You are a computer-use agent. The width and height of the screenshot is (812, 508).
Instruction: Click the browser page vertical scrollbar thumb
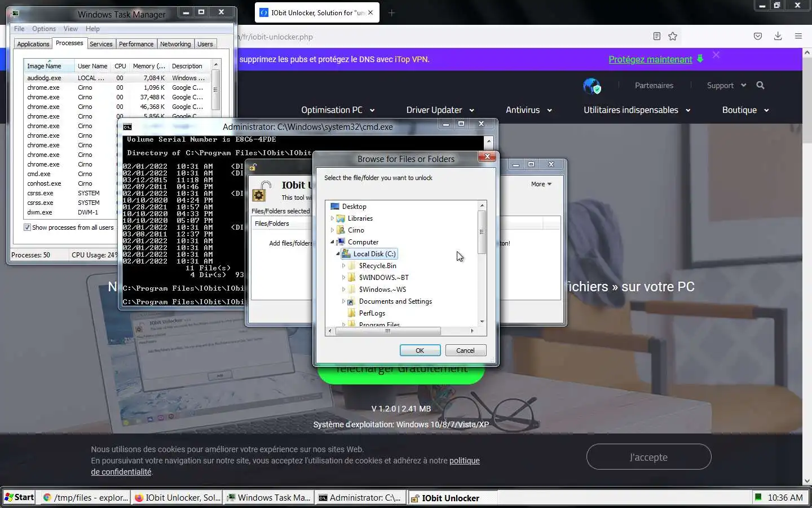click(807, 99)
